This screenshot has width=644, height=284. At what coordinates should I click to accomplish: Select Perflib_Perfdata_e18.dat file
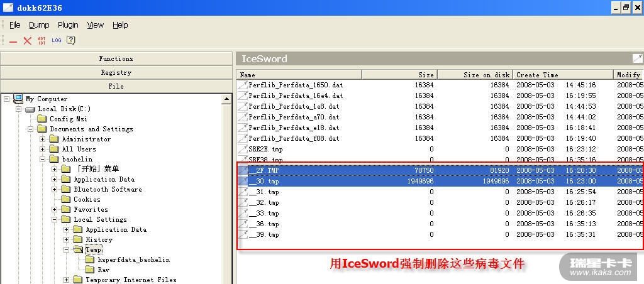[x=440, y=128]
